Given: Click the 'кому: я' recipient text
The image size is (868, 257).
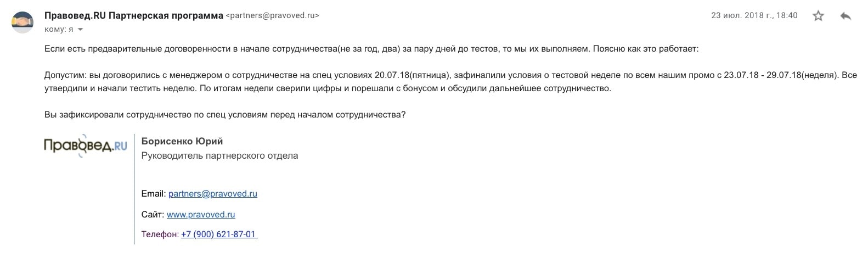Looking at the screenshot, I should 59,30.
